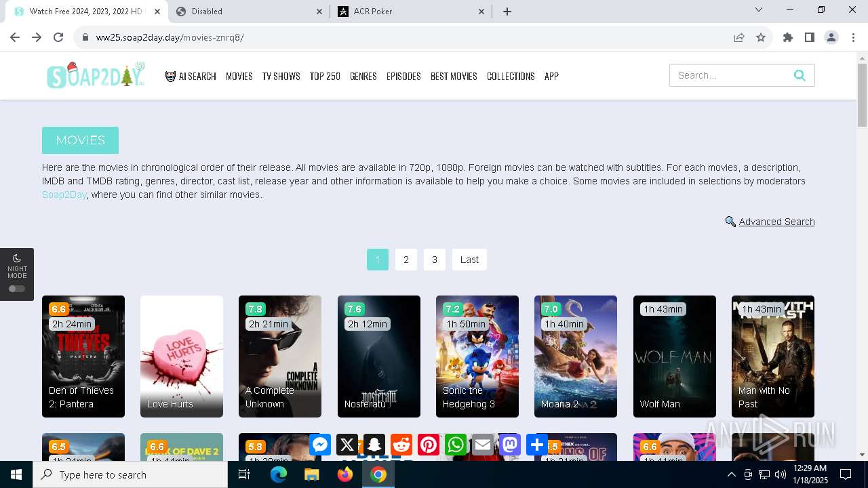Share via Messenger icon
The width and height of the screenshot is (868, 488).
[x=320, y=445]
